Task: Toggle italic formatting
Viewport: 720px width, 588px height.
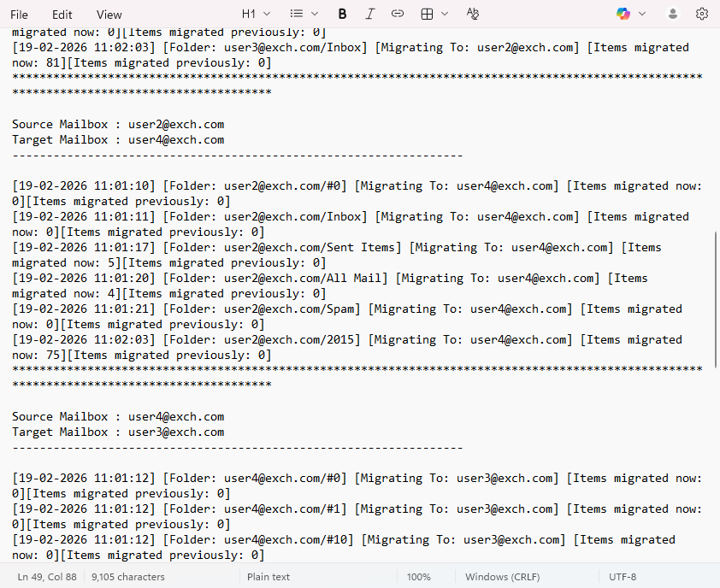Action: tap(369, 14)
